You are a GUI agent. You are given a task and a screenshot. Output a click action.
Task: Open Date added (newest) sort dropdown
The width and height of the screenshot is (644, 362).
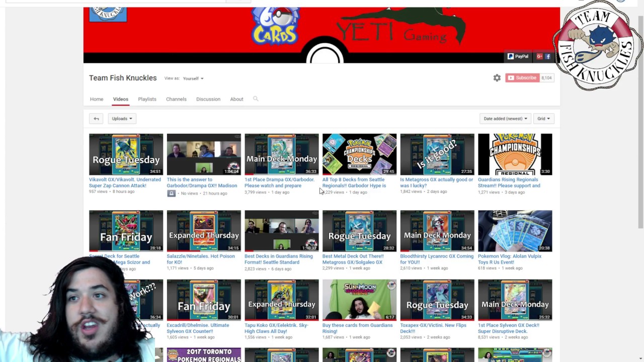point(505,119)
